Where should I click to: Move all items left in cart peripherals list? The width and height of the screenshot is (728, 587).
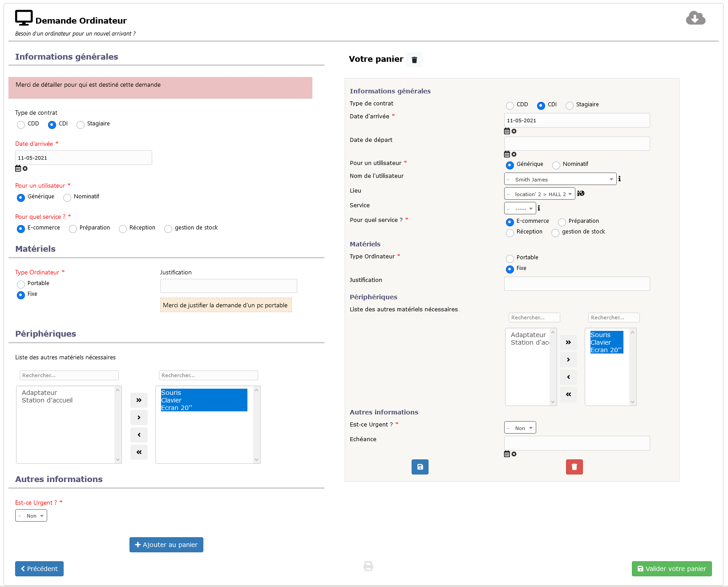tap(568, 394)
